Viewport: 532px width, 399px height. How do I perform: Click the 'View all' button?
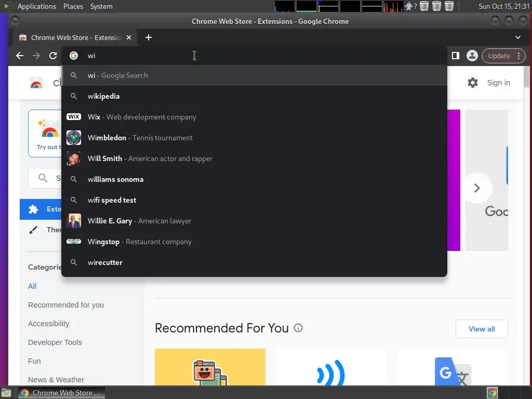point(482,329)
